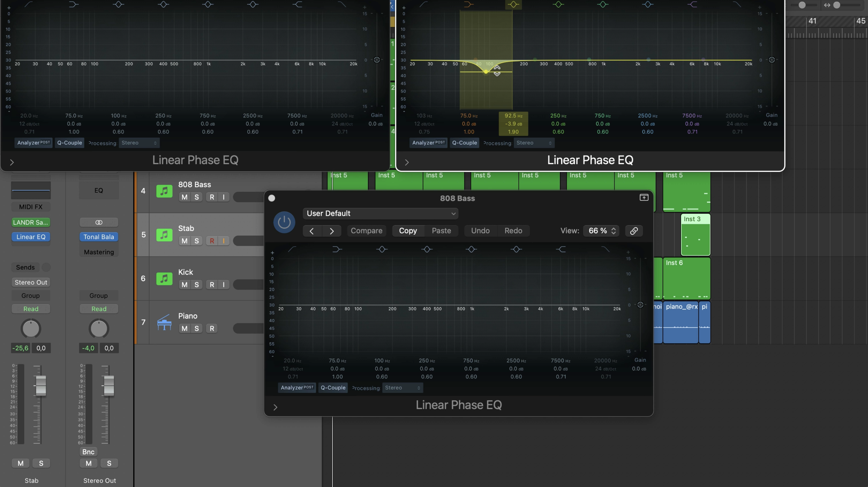Image resolution: width=868 pixels, height=487 pixels.
Task: Toggle the 808 Bass plugin power button
Action: [x=284, y=222]
